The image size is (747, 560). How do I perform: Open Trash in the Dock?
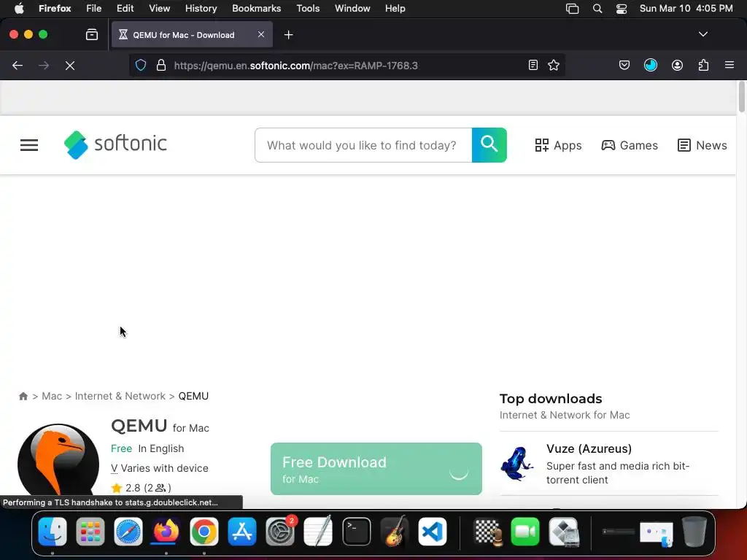tap(694, 532)
